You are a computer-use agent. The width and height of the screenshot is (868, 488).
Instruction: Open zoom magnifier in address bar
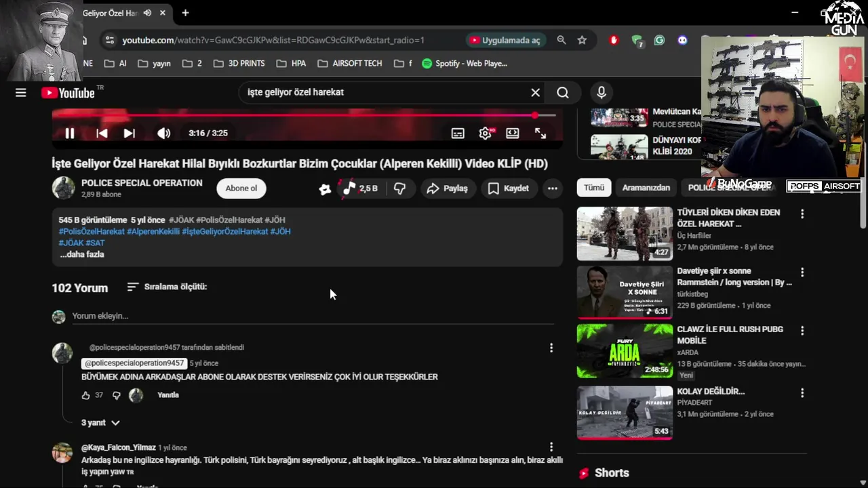pos(561,40)
